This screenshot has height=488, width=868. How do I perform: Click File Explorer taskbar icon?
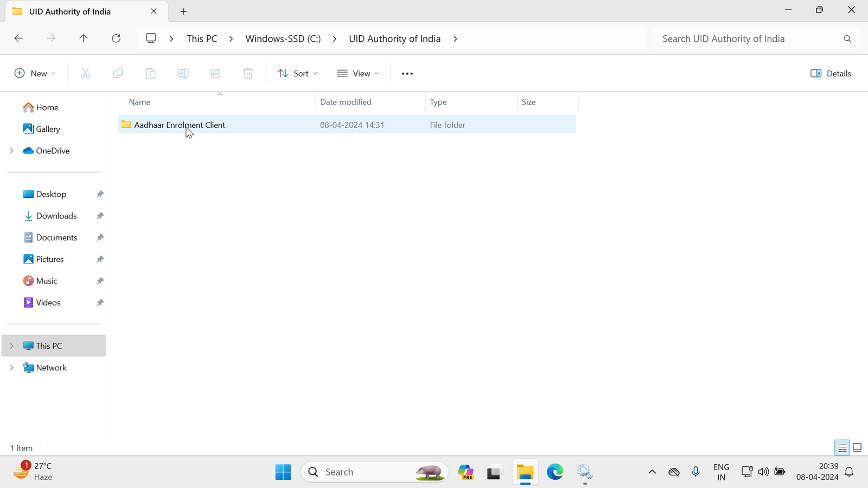pos(525,472)
